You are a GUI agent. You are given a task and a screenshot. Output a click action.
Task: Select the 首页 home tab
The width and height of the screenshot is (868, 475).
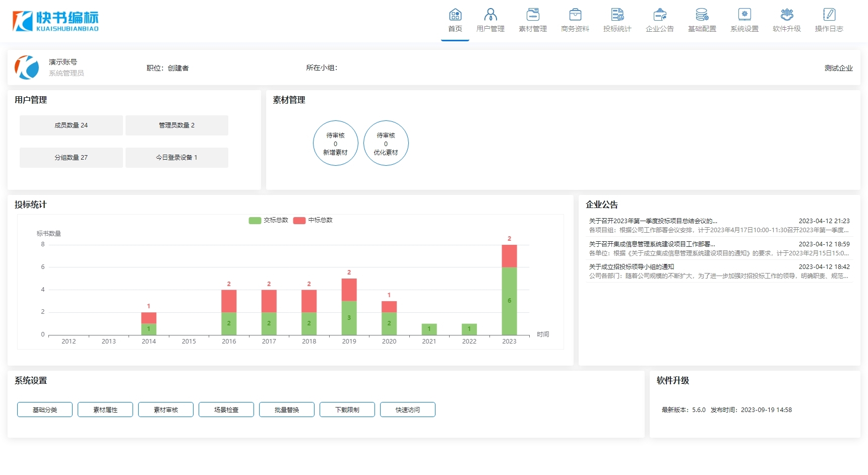pos(455,20)
